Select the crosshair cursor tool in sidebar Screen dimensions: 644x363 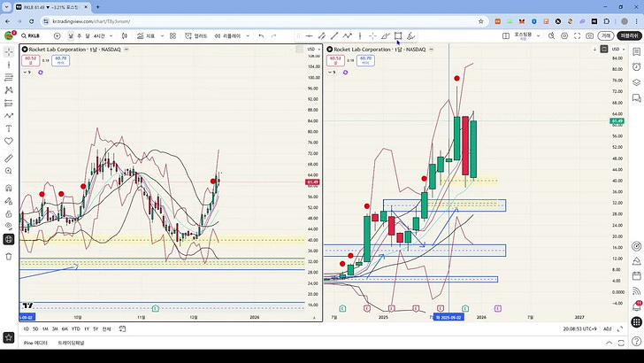tap(9, 52)
